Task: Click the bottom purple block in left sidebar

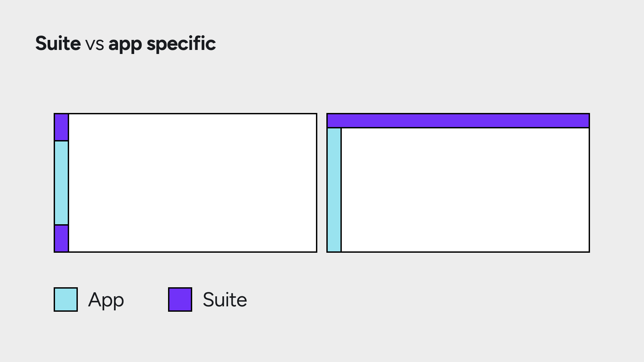Action: pos(61,238)
